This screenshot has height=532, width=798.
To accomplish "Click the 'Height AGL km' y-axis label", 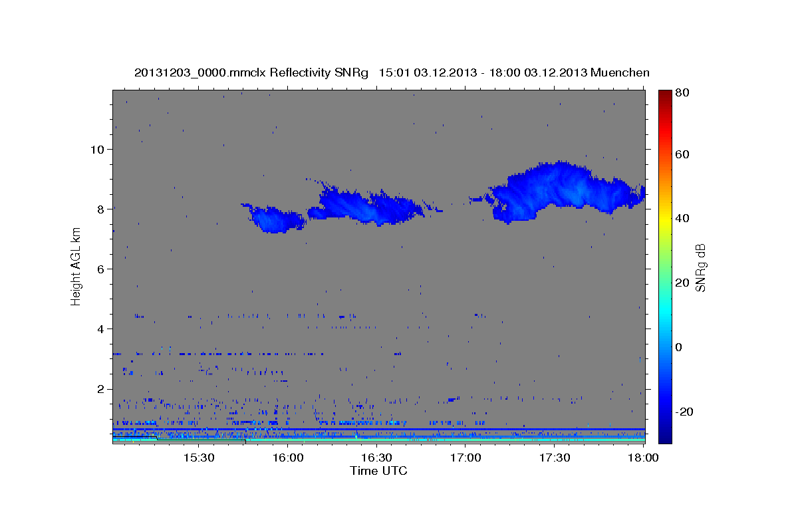I will coord(76,267).
